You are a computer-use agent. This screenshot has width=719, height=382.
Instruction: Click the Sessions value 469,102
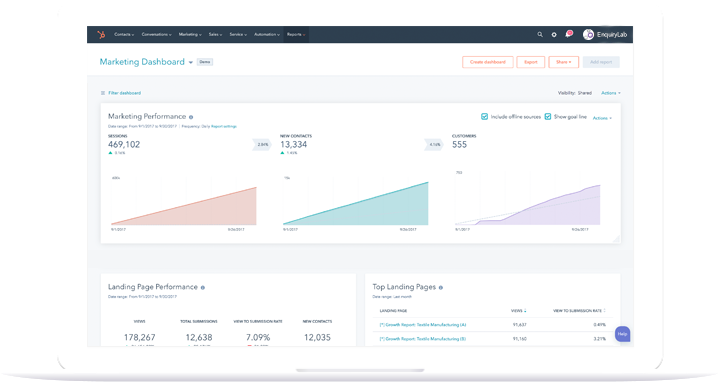(x=124, y=144)
